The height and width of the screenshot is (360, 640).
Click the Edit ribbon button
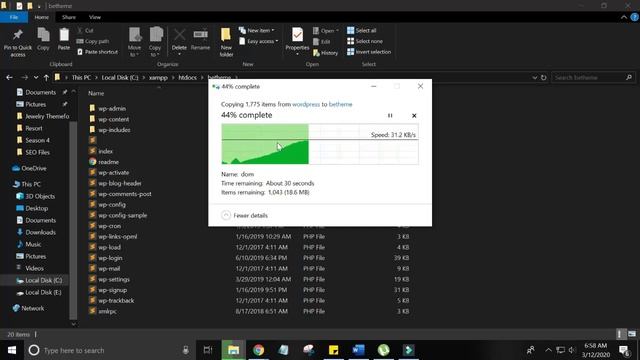[x=322, y=42]
